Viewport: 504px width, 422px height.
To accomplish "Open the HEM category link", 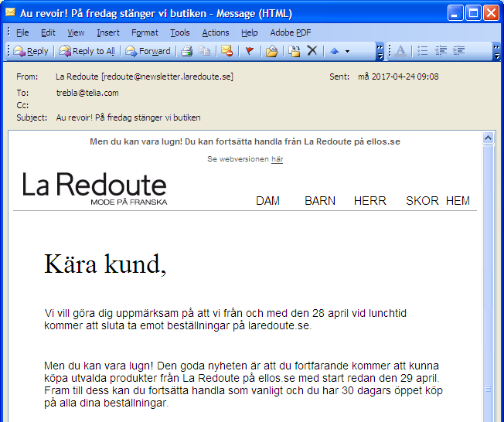I will pos(458,201).
